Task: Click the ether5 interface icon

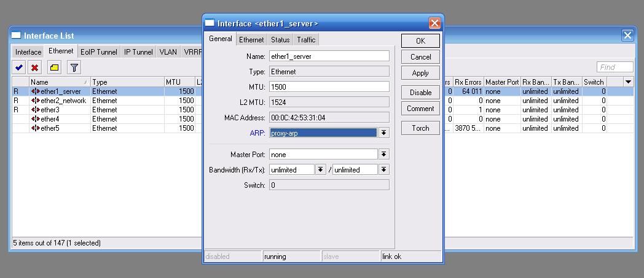Action: [35, 128]
